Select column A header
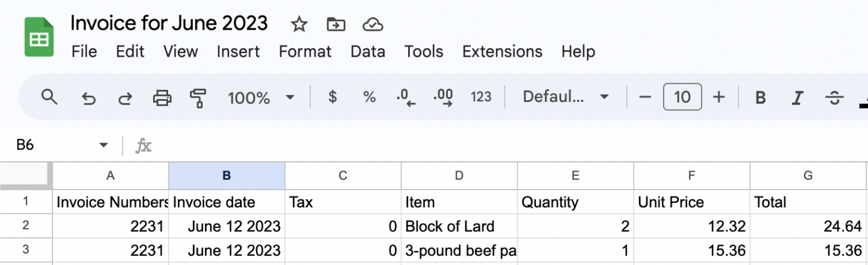This screenshot has height=265, width=868. click(111, 176)
